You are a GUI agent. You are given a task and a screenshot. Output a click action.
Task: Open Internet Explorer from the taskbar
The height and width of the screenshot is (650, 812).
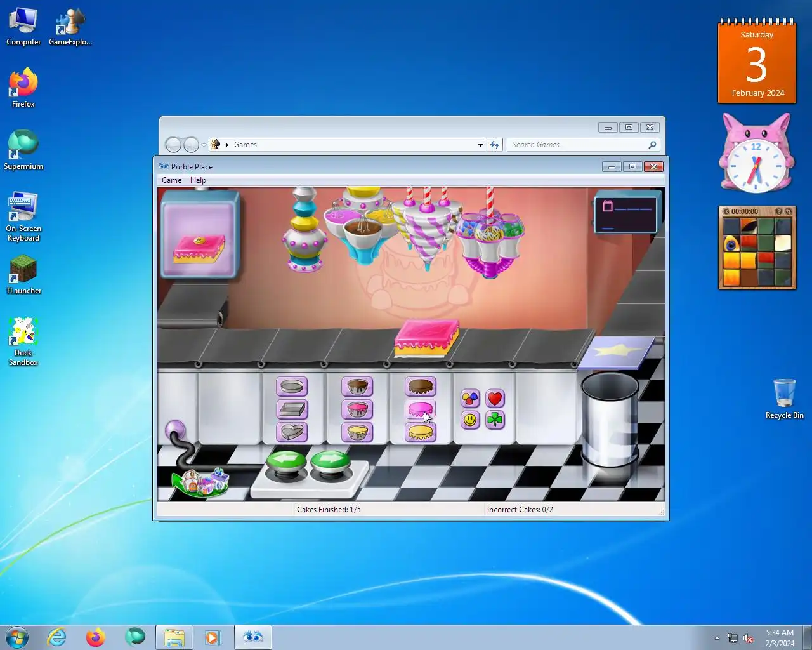click(x=57, y=637)
